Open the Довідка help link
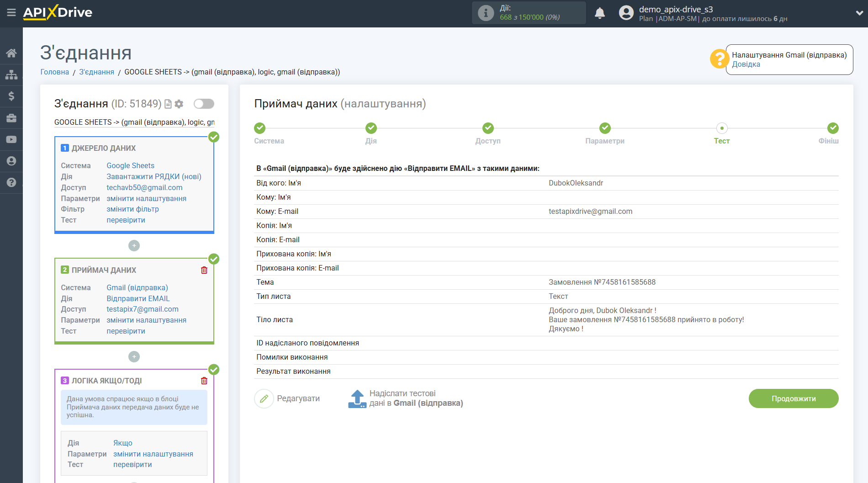 [x=746, y=64]
